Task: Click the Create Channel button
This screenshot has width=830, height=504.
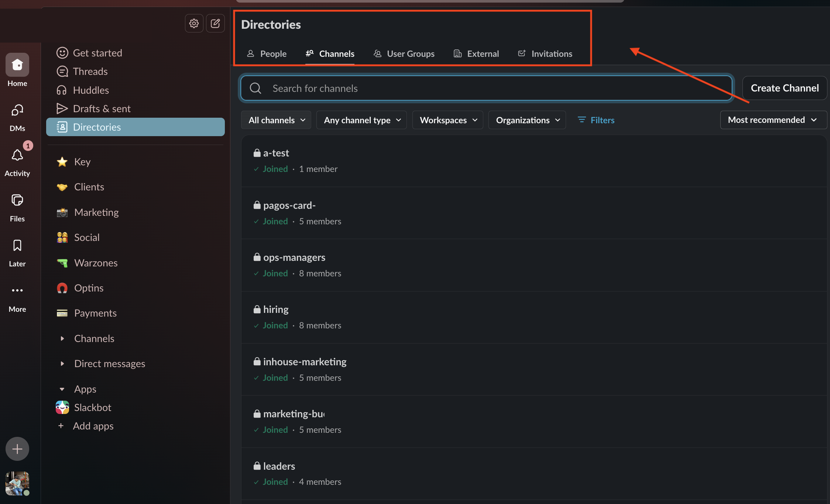Action: coord(785,88)
